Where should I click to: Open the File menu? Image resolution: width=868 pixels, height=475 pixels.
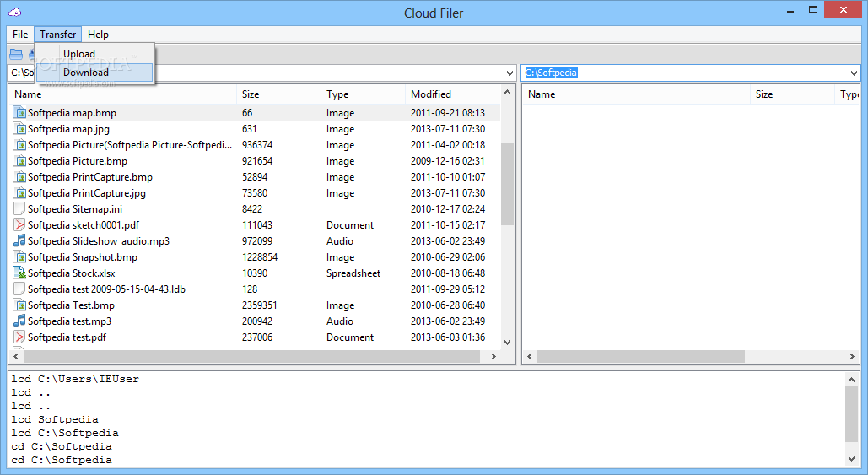coord(20,35)
